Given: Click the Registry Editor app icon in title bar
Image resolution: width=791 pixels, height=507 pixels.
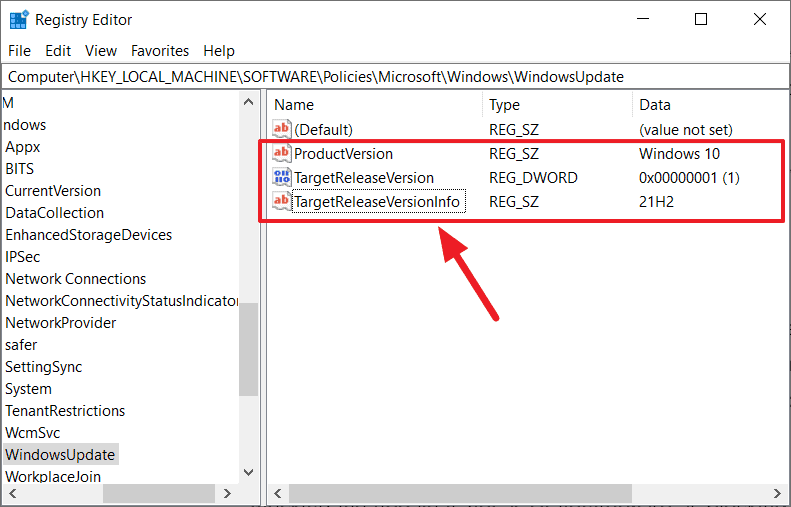Looking at the screenshot, I should pyautogui.click(x=19, y=20).
